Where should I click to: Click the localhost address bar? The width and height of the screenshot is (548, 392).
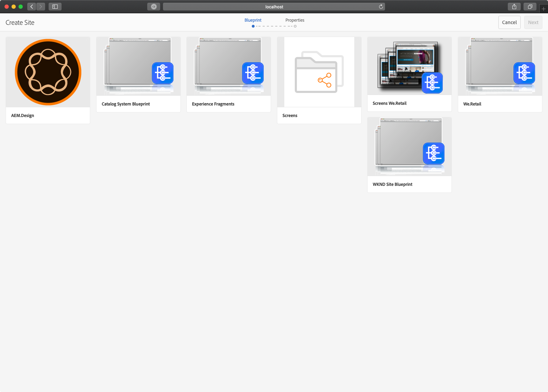click(274, 7)
